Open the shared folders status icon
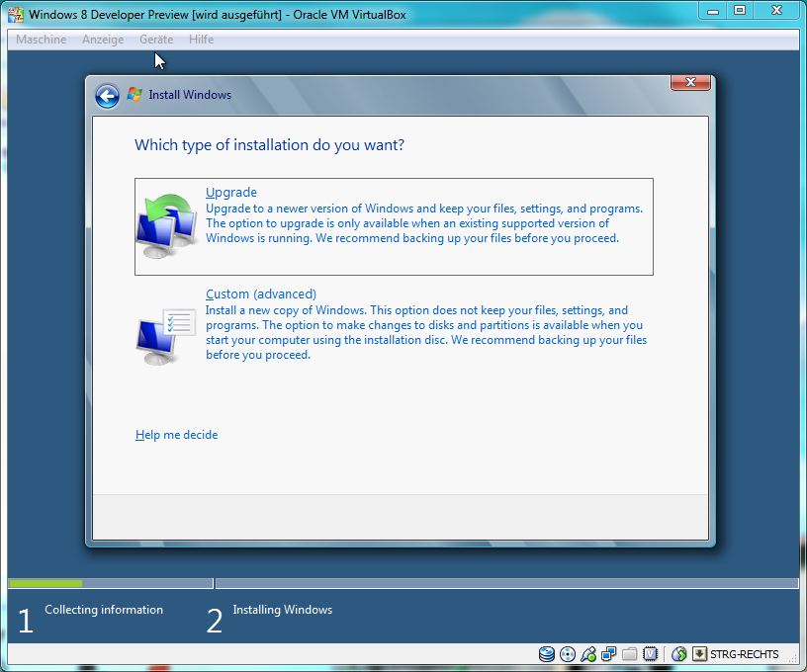The width and height of the screenshot is (807, 672). [x=629, y=654]
